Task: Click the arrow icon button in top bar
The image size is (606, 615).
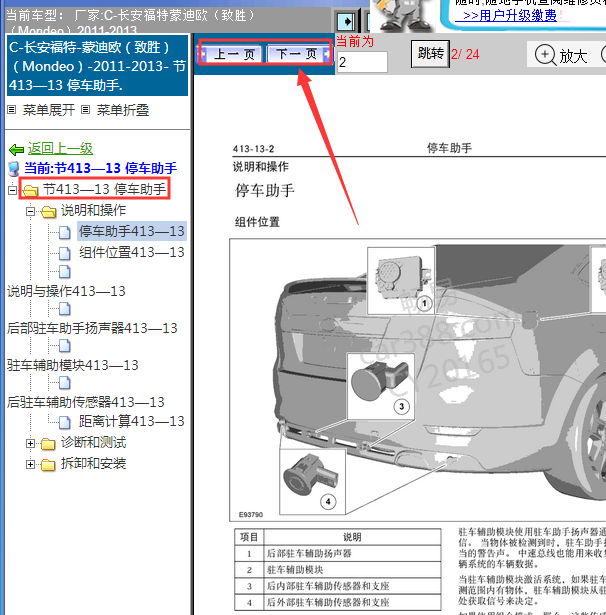Action: coord(346,21)
